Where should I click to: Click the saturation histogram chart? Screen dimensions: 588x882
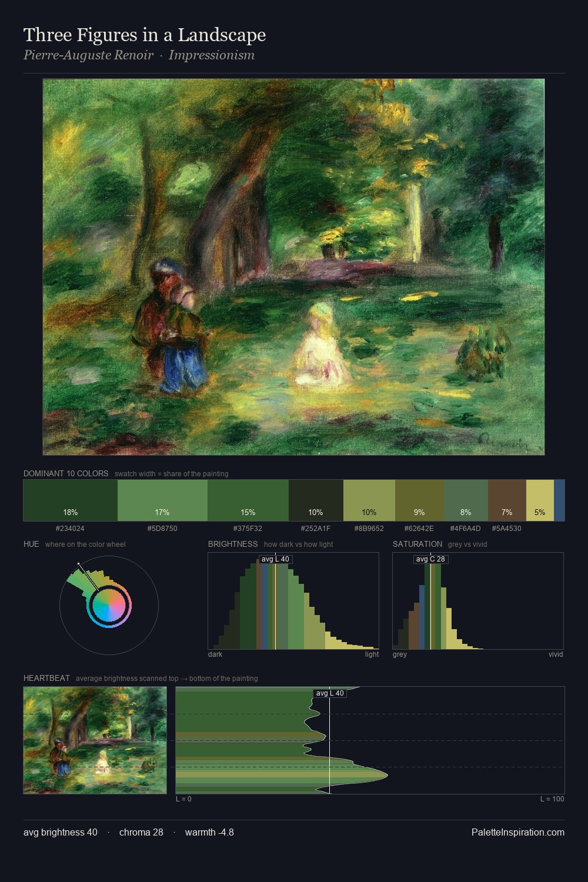[x=478, y=601]
